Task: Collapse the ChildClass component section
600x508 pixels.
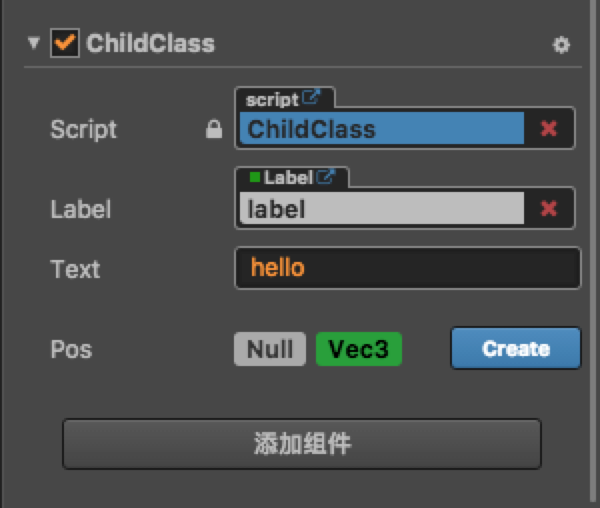Action: click(x=35, y=44)
